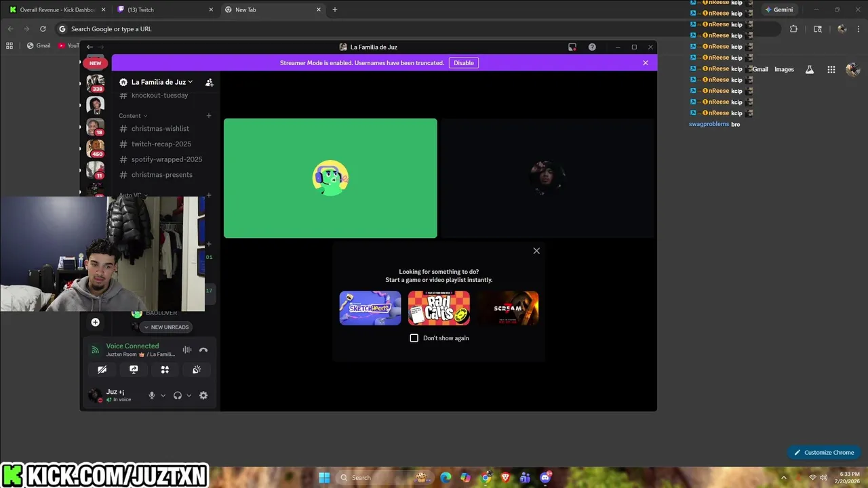
Task: Collapse the Content channel category
Action: [133, 116]
